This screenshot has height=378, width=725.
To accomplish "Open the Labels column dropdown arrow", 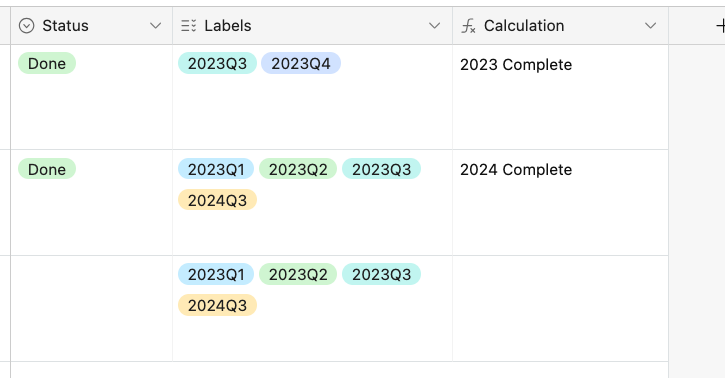I will 434,26.
